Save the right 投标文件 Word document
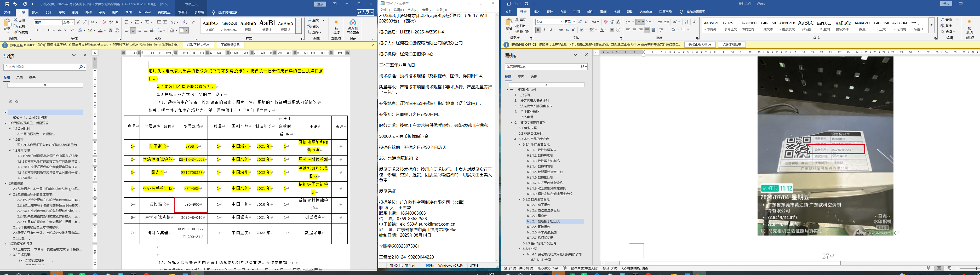Image resolution: width=980 pixels, height=275 pixels. pos(509,4)
